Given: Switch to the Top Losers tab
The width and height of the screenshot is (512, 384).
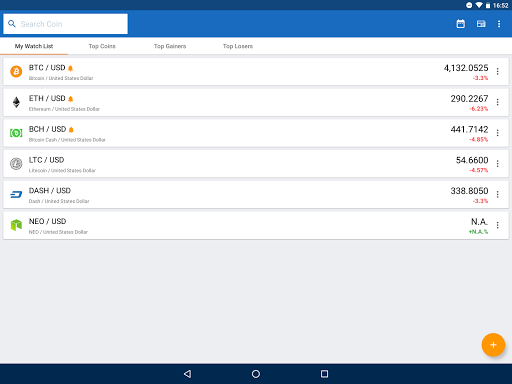Looking at the screenshot, I should (238, 46).
